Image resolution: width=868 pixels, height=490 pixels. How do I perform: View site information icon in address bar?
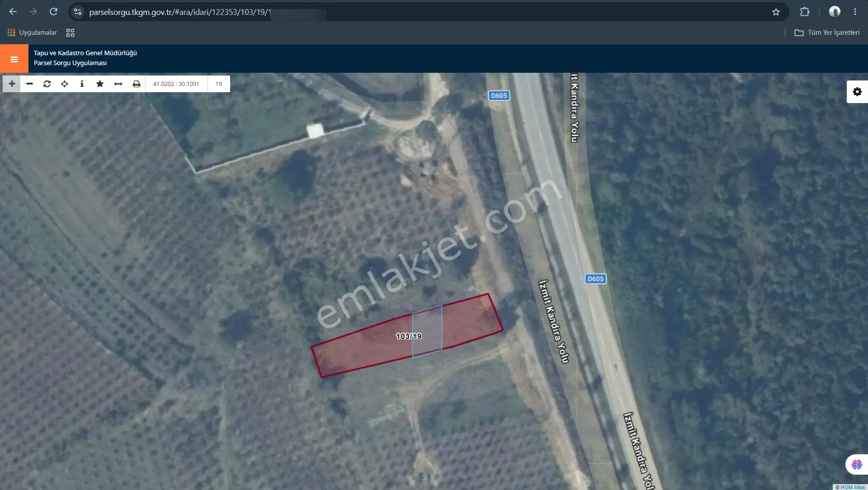pos(78,12)
